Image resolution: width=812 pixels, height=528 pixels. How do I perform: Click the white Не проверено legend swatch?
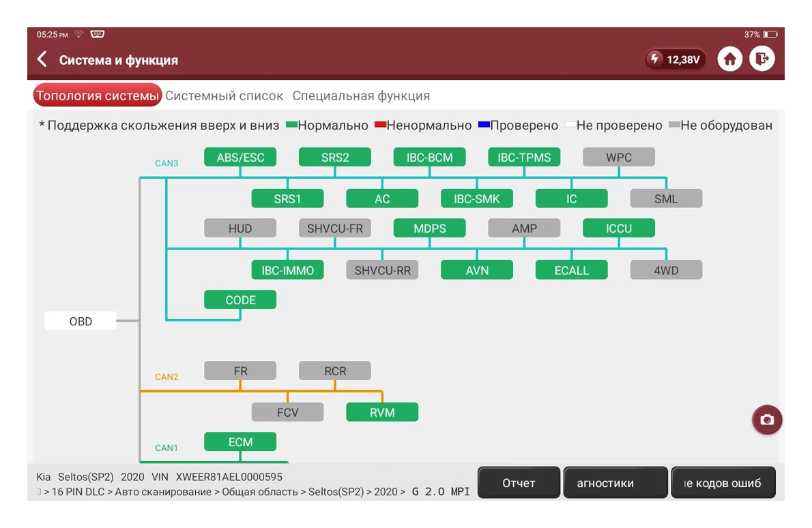(x=570, y=124)
